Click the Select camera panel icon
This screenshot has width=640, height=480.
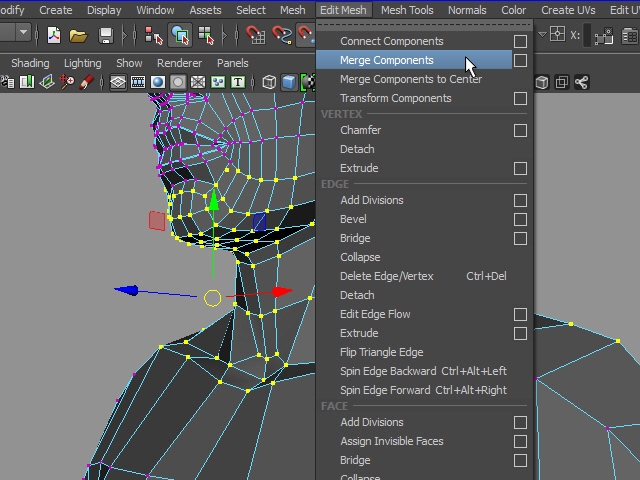point(7,82)
